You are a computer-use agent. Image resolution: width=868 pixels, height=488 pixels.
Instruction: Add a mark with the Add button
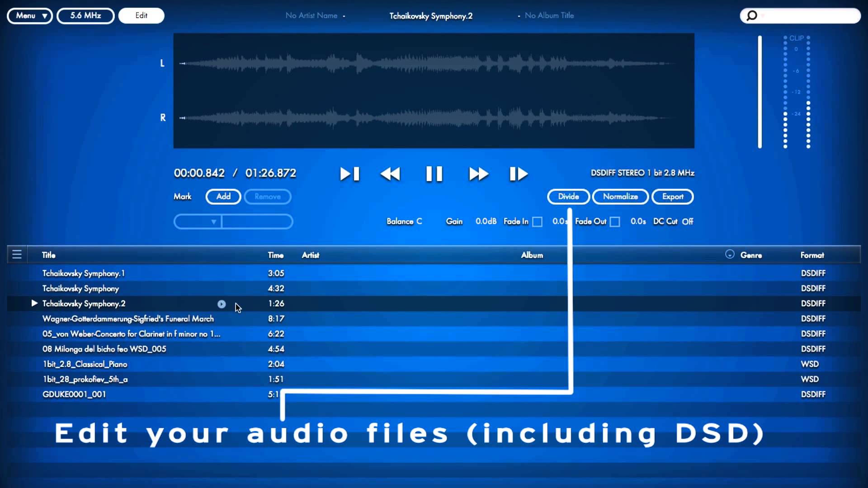[223, 197]
